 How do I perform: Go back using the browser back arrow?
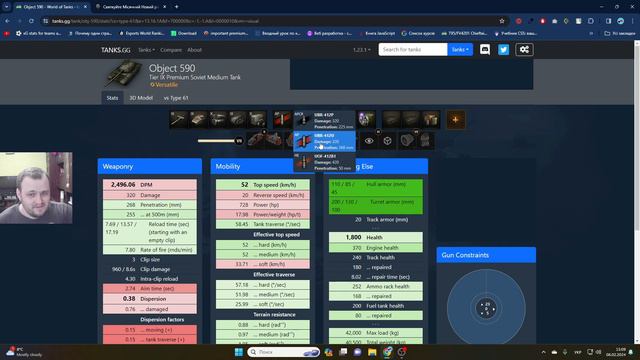[x=7, y=21]
